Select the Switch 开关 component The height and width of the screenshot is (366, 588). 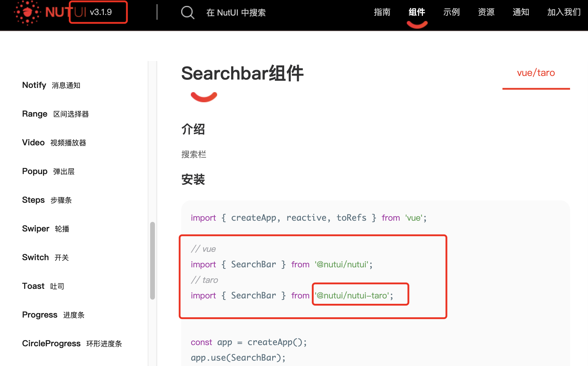tap(45, 257)
